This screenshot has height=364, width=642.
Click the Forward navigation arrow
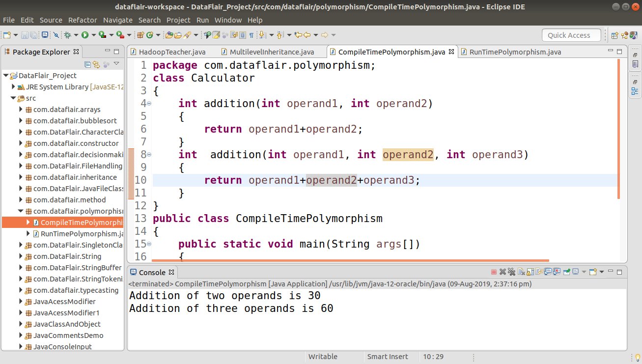coord(325,35)
